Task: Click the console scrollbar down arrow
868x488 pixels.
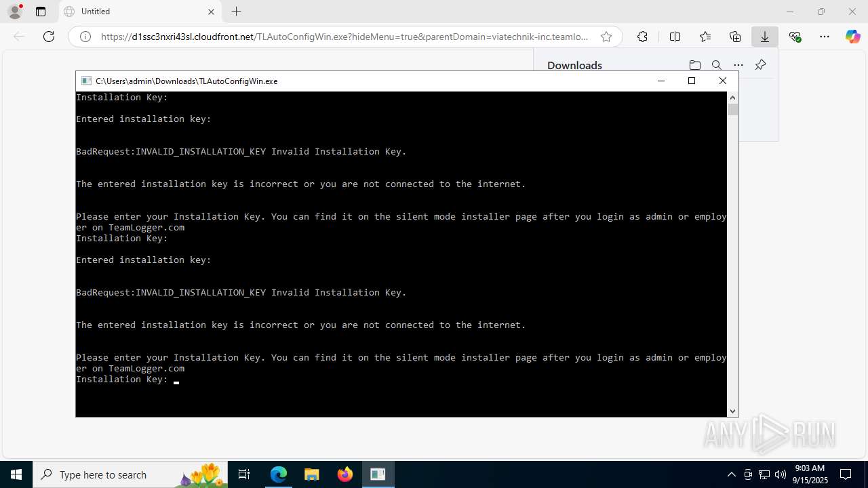Action: pos(732,411)
